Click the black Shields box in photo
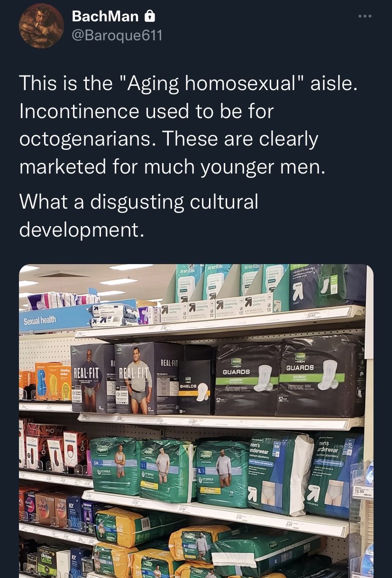 194,379
